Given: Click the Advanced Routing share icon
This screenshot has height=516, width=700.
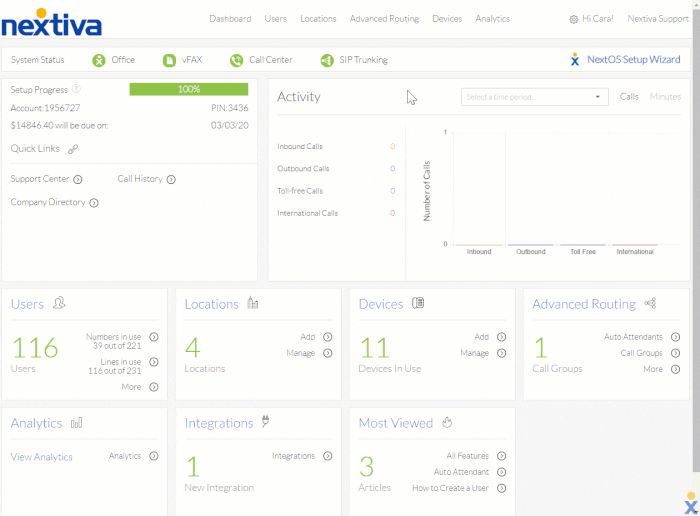Looking at the screenshot, I should click(650, 304).
